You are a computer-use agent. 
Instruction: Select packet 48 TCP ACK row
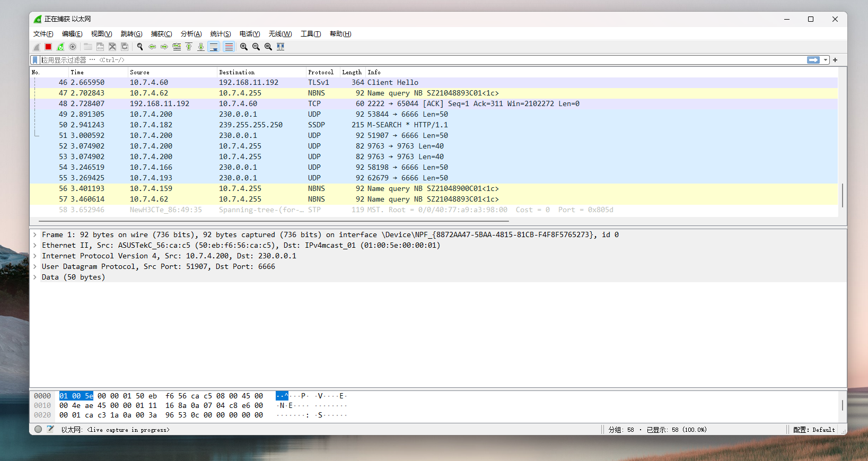click(434, 103)
